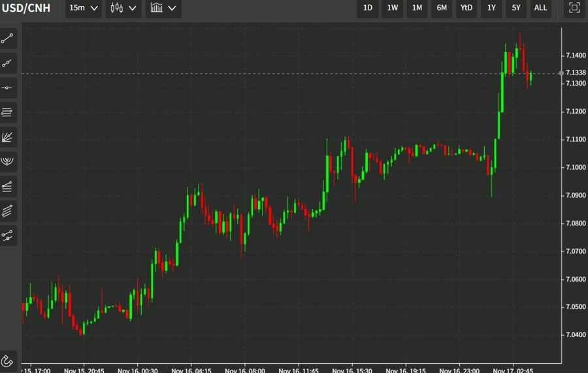Select the Fibonacci retracement tool
Image resolution: width=588 pixels, height=373 pixels.
7,186
